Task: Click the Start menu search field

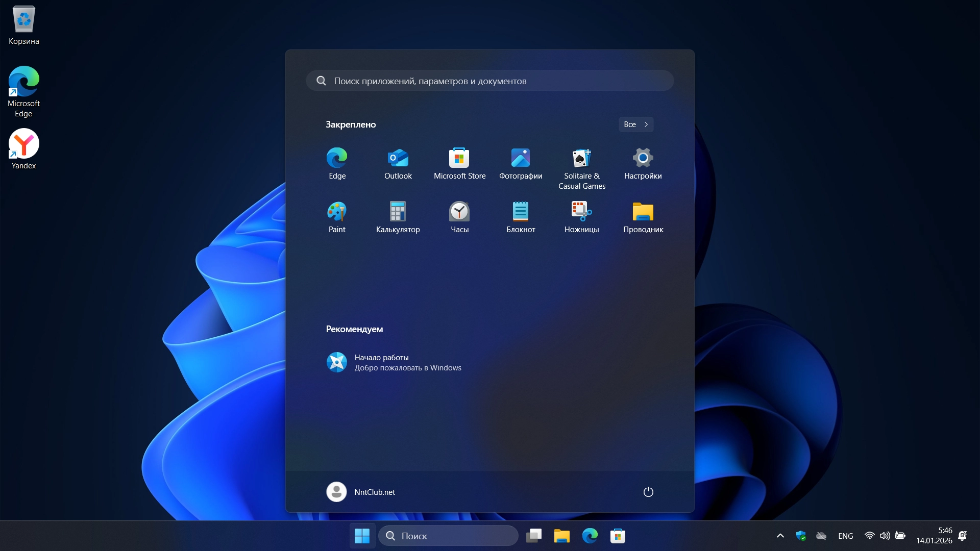Action: pos(489,80)
